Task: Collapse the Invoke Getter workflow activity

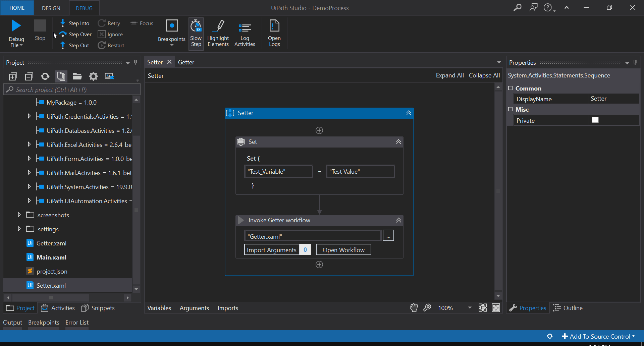Action: pyautogui.click(x=398, y=220)
